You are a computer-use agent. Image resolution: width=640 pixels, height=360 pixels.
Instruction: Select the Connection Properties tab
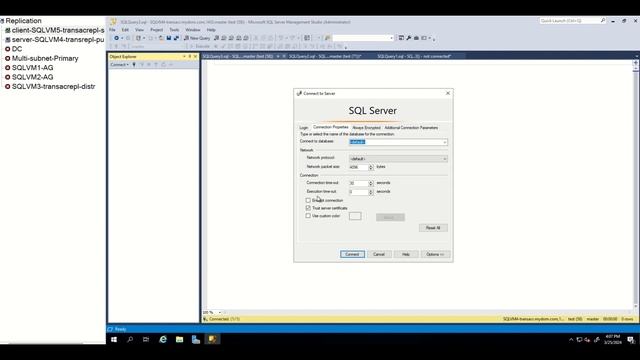click(331, 127)
